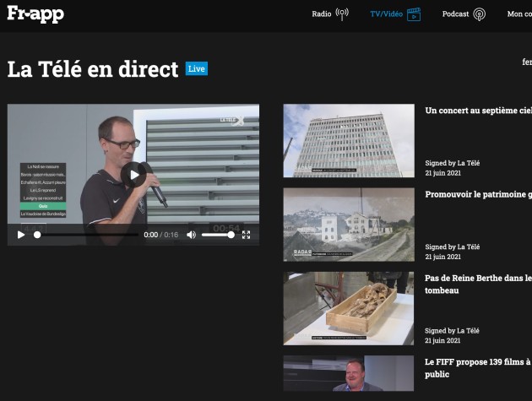532x401 pixels.
Task: Click '21 juin 2021' under concert article
Action: (442, 173)
